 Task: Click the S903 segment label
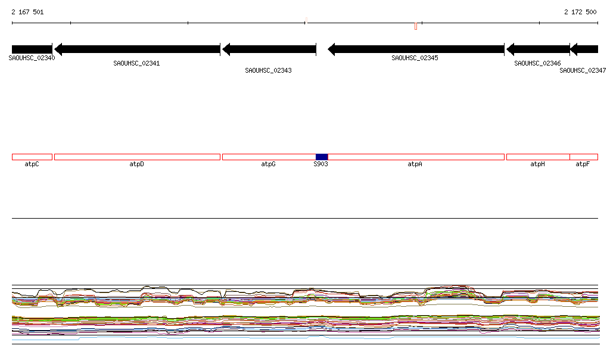coord(320,164)
